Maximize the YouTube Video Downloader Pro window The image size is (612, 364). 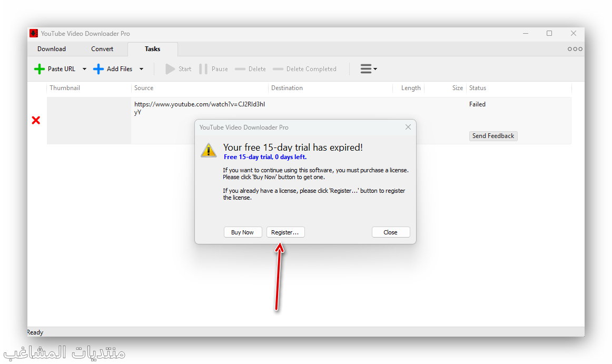pyautogui.click(x=549, y=34)
